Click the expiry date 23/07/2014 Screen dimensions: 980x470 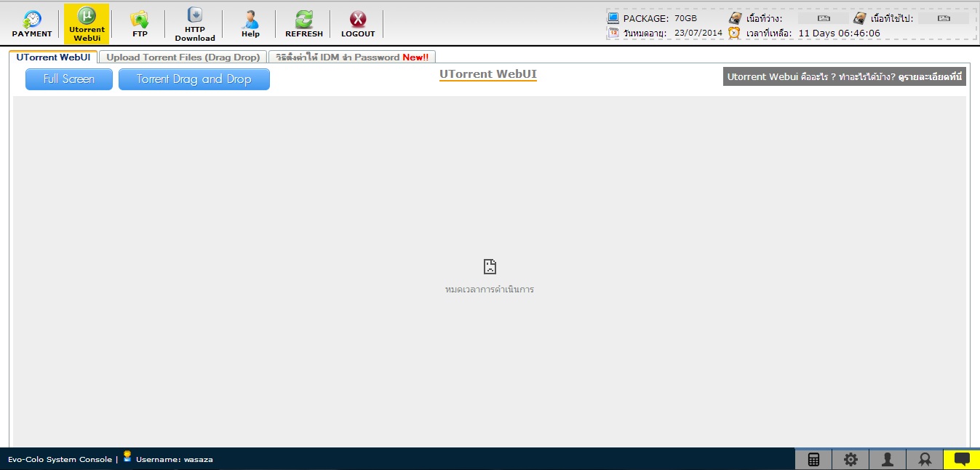click(698, 33)
